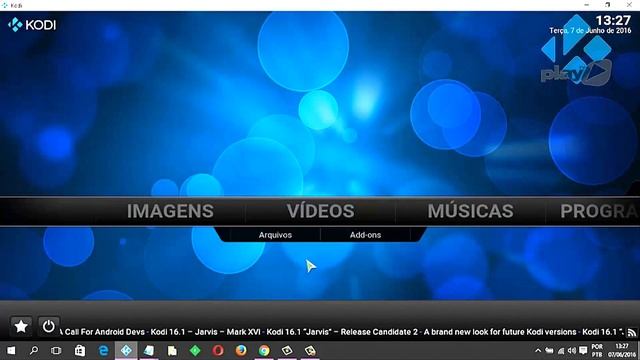Click the RSS feed icon
Screen dimensions: 640x360
tap(632, 332)
